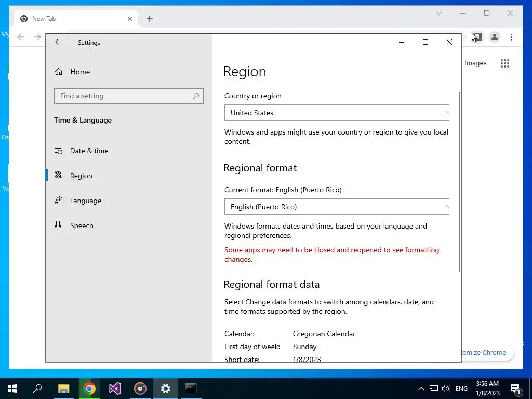Open Windows taskbar search

point(37,389)
